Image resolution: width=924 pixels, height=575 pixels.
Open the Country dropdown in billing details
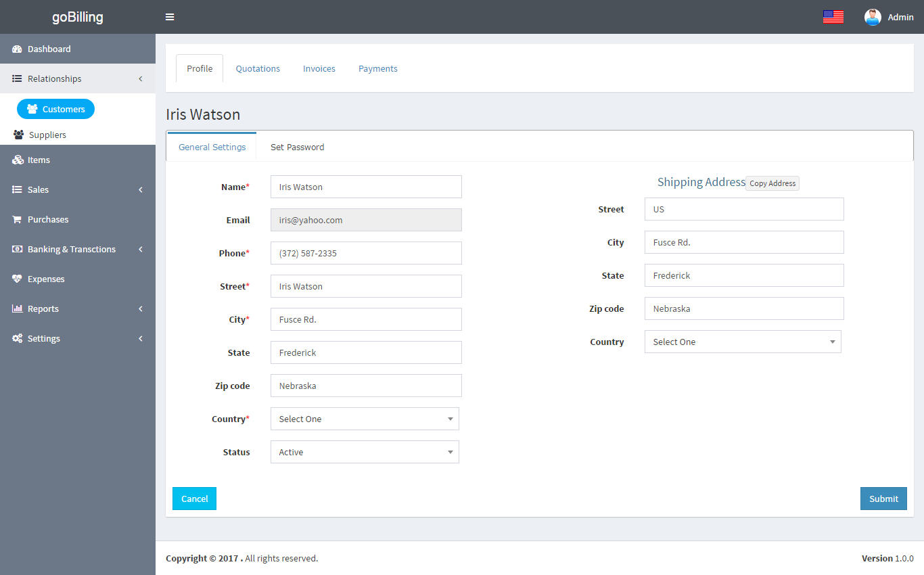[364, 419]
